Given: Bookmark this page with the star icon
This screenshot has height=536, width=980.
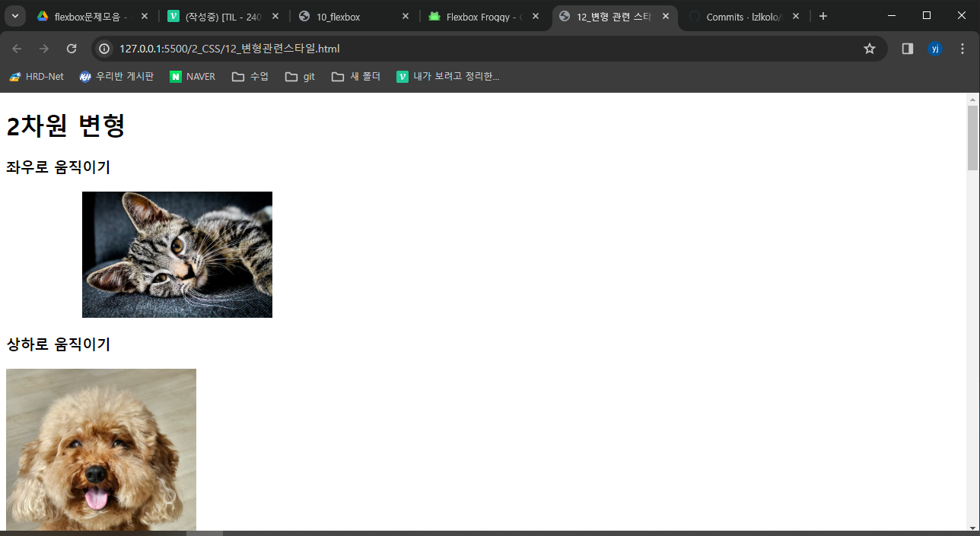Looking at the screenshot, I should pos(870,47).
